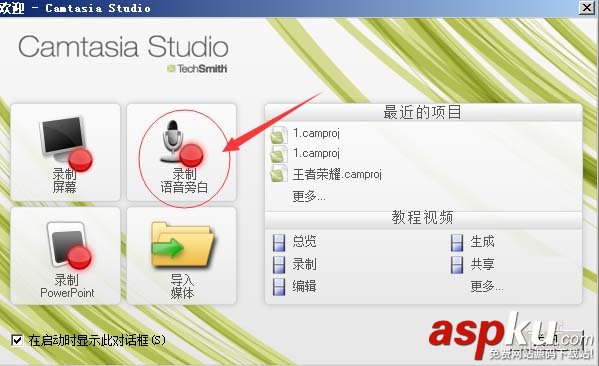Click the 总览 tutorial video icon
This screenshot has width=599, height=366.
tap(279, 242)
